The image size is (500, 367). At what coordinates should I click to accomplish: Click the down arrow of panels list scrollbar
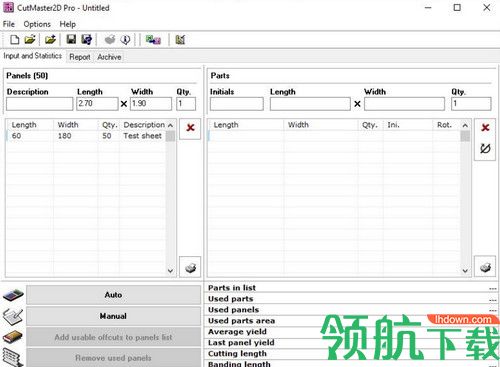170,271
